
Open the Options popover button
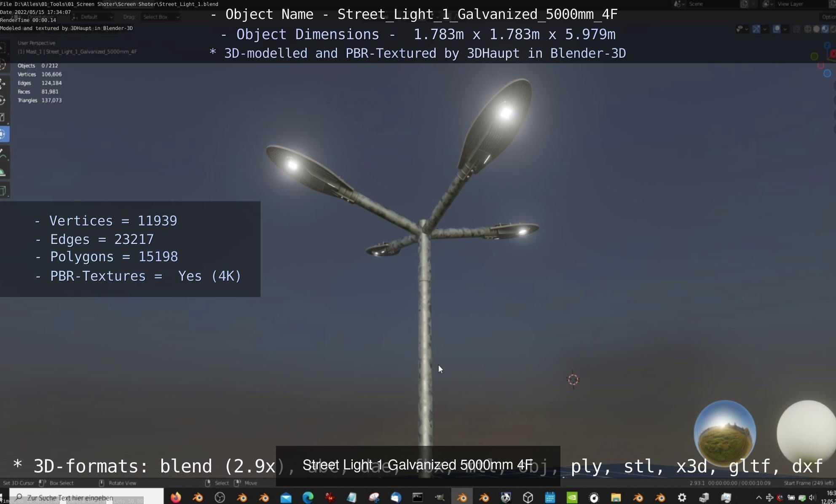(828, 17)
